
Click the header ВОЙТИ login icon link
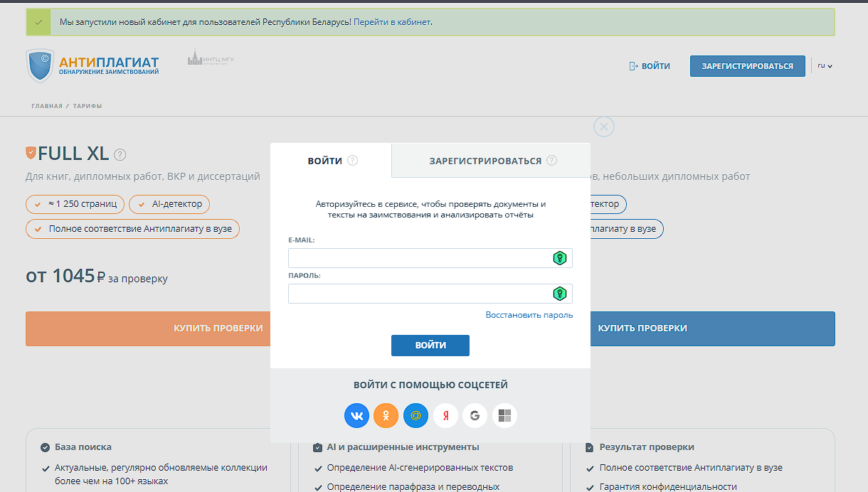point(650,66)
